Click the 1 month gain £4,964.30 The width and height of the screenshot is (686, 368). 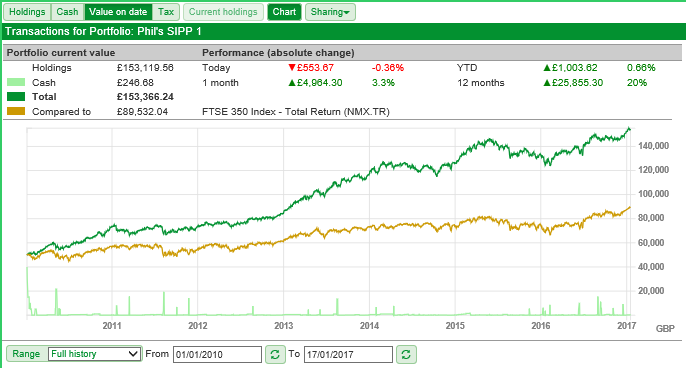pyautogui.click(x=319, y=83)
